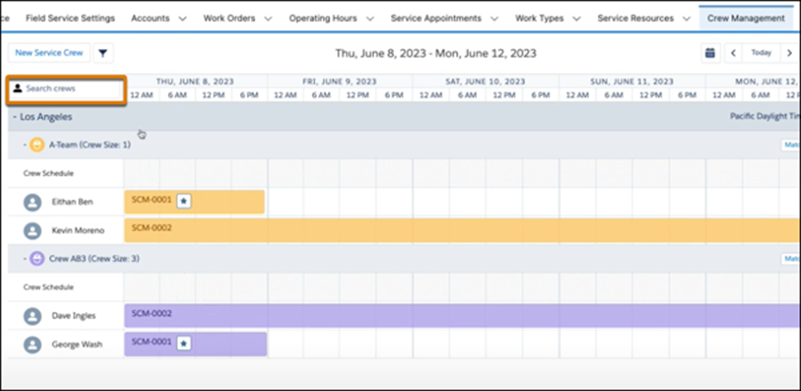Click the George Wash name
The image size is (801, 391).
click(77, 344)
